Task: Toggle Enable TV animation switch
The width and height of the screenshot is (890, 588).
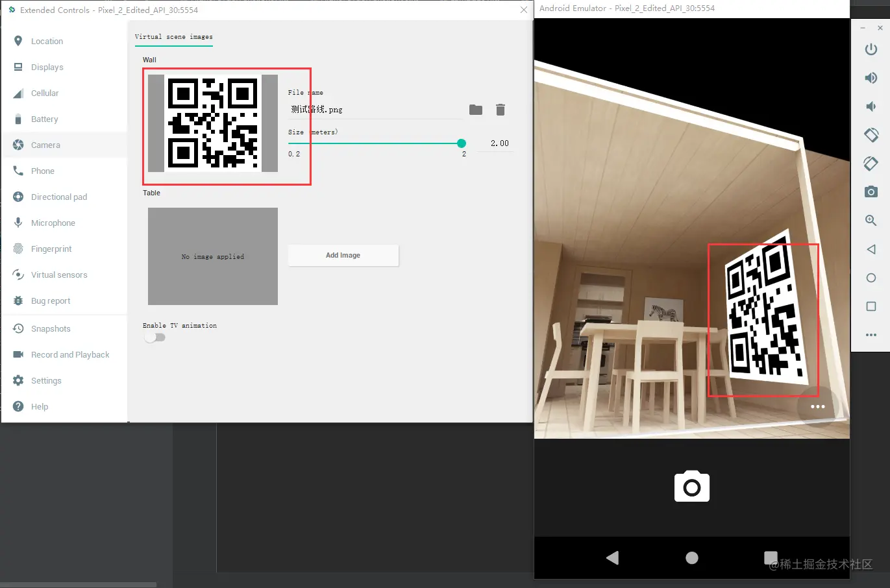Action: point(155,337)
